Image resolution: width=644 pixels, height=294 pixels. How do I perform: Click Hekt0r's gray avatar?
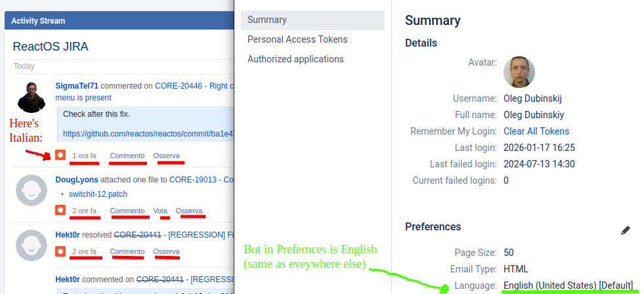coord(31,245)
